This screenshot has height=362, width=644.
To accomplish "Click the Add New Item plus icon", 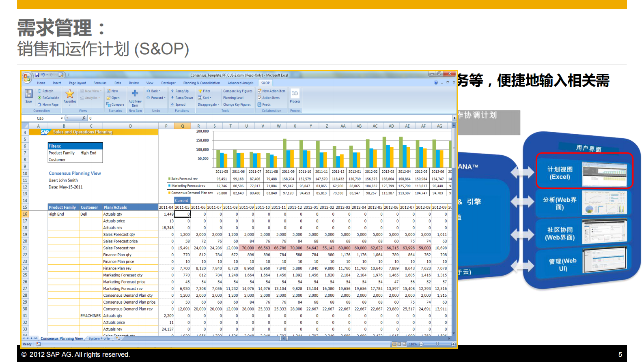I will click(135, 93).
